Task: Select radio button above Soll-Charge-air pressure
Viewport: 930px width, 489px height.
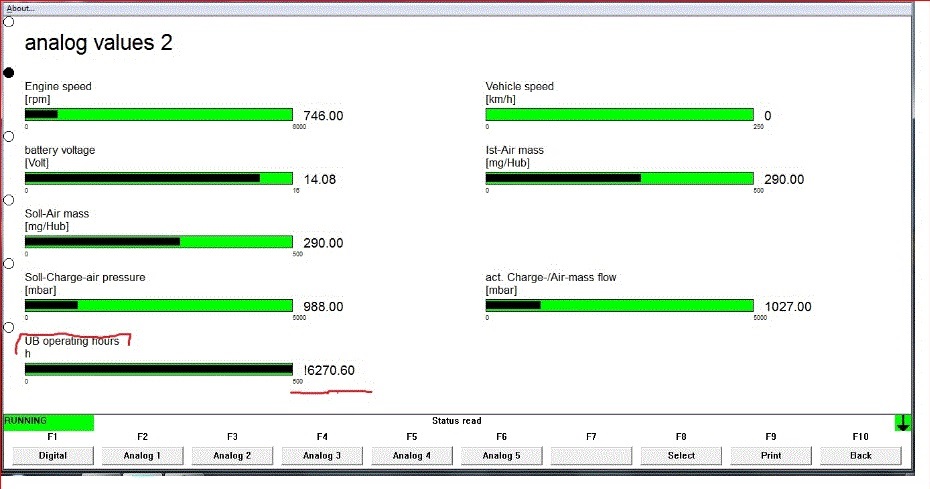Action: [9, 264]
